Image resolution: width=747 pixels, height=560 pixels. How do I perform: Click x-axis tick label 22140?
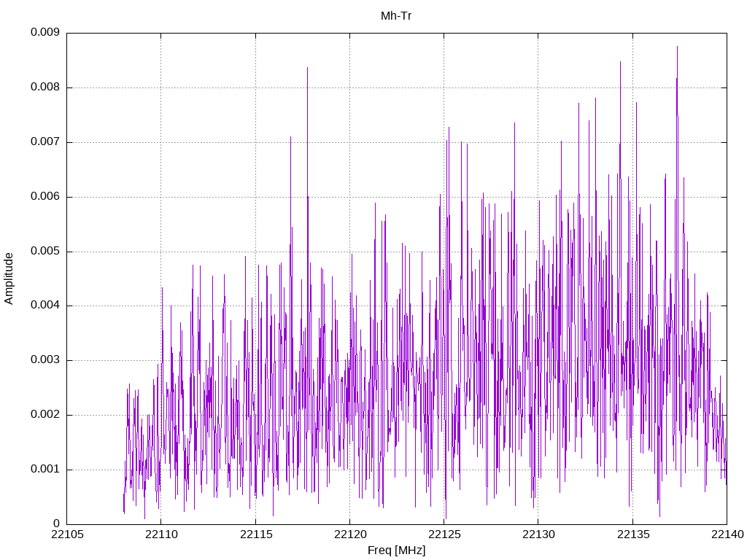pos(727,534)
